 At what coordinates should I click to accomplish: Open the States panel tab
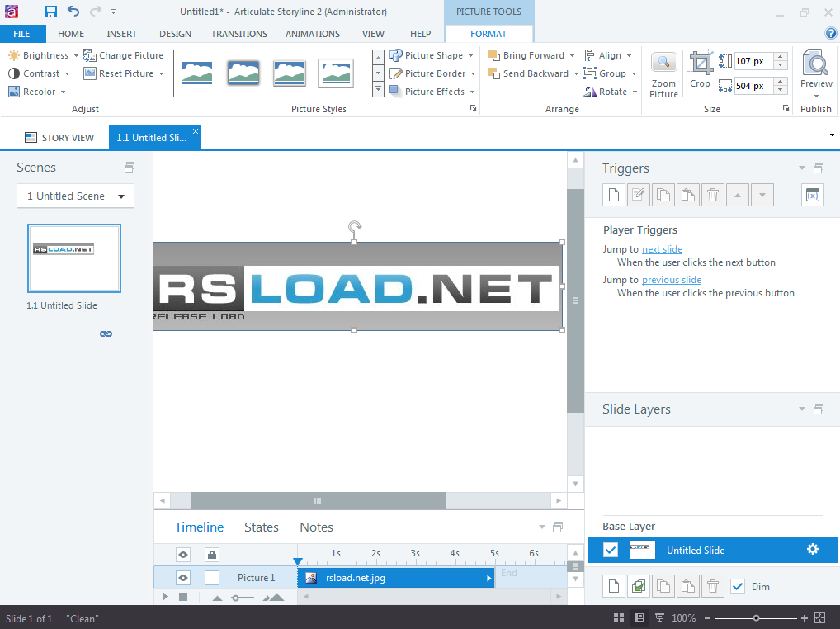point(262,527)
